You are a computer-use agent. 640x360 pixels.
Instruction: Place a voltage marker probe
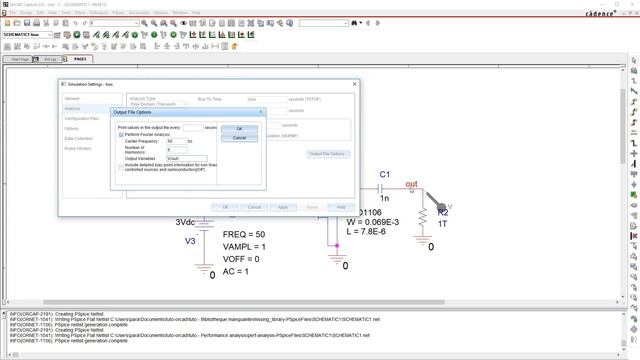tap(96, 35)
